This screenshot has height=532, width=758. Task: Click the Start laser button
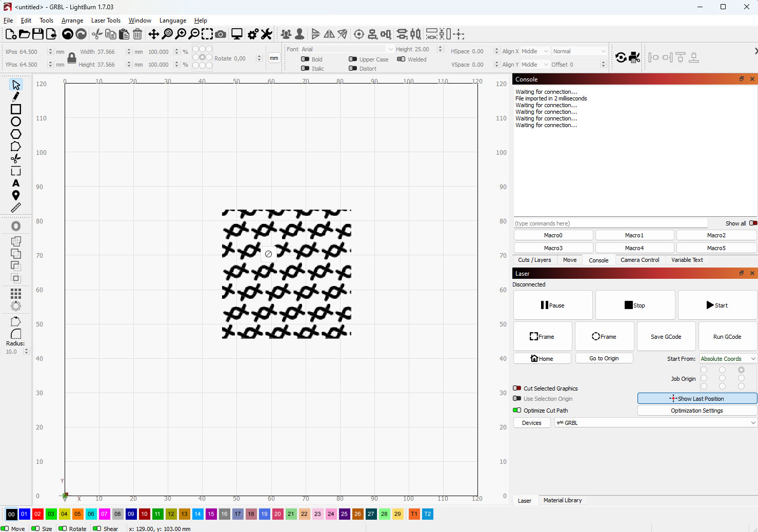pyautogui.click(x=717, y=305)
